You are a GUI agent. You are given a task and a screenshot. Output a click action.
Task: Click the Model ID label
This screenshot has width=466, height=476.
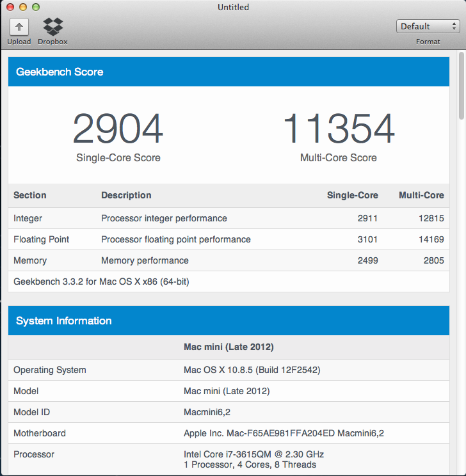pos(31,412)
